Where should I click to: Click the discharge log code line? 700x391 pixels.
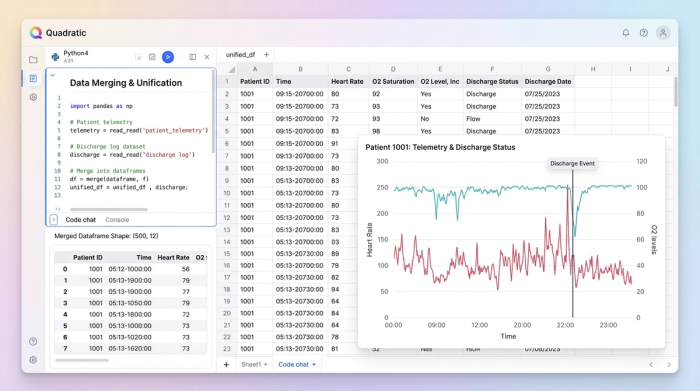pyautogui.click(x=132, y=155)
